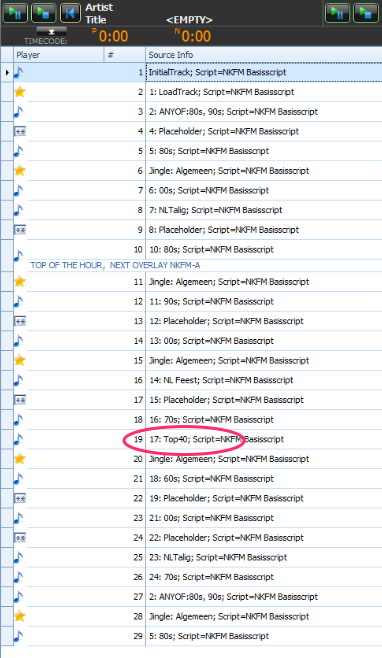Select '18: 60s; Script=NKFM Basisscript' entry

pos(211,478)
